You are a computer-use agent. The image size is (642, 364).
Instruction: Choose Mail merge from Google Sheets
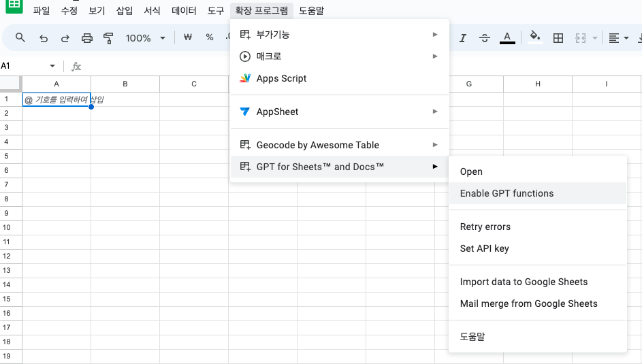(x=538, y=303)
